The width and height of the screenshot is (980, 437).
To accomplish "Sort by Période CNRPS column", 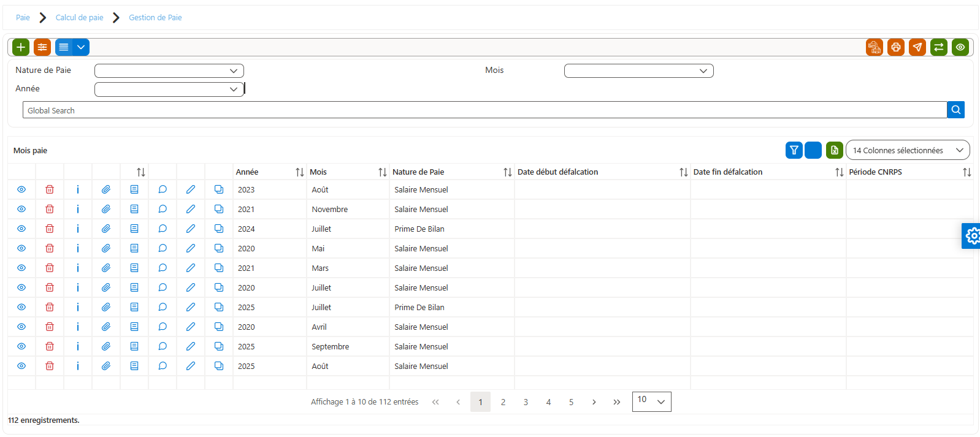I will coord(910,172).
